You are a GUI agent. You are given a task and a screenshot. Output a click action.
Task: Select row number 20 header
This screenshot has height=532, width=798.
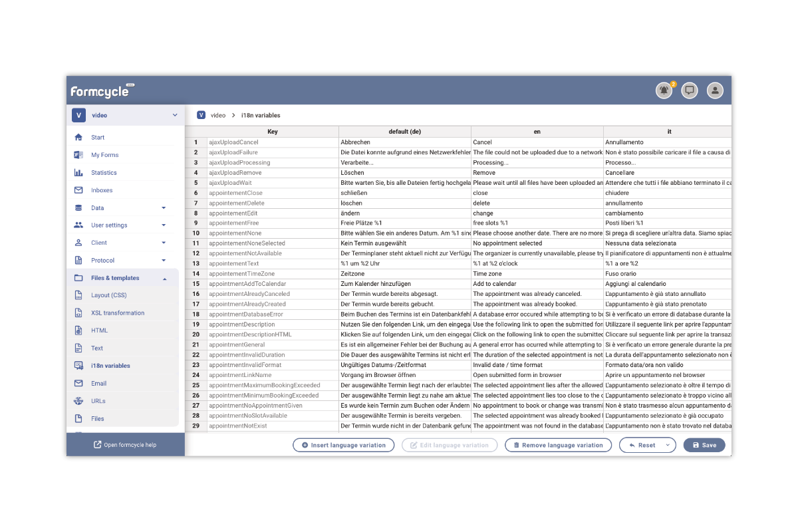pos(196,334)
